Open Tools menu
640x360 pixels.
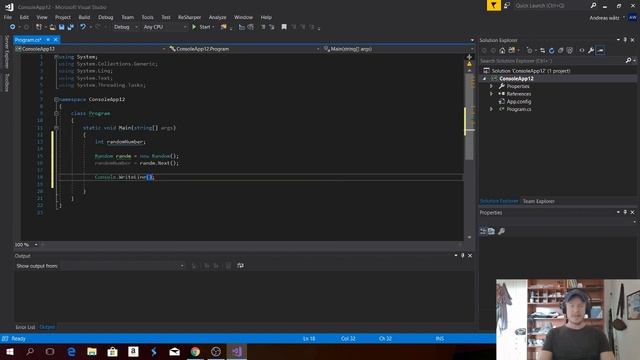147,17
